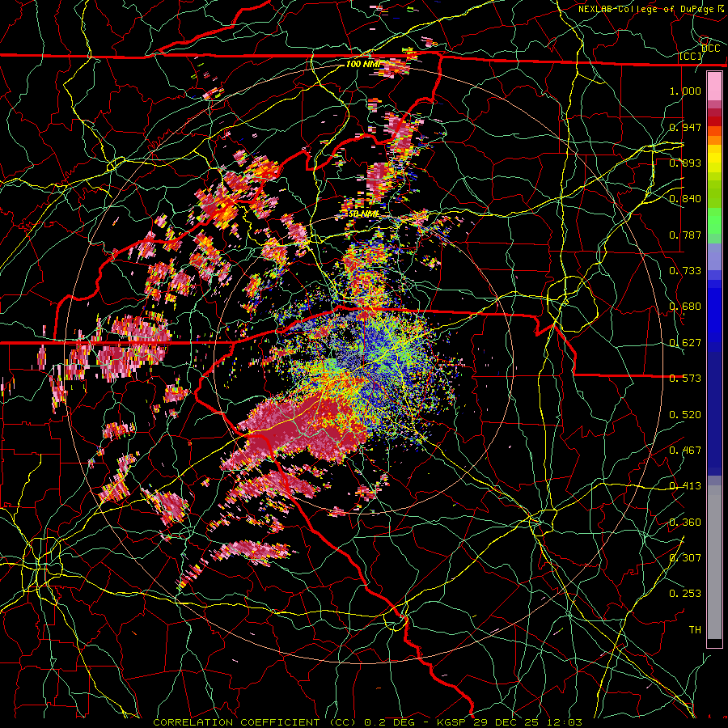Click the 0.733 legend value
This screenshot has width=728, height=728.
tap(685, 271)
